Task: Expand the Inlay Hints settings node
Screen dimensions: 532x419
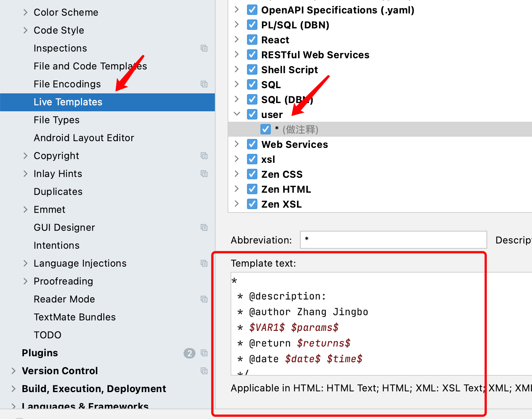Action: click(x=25, y=174)
